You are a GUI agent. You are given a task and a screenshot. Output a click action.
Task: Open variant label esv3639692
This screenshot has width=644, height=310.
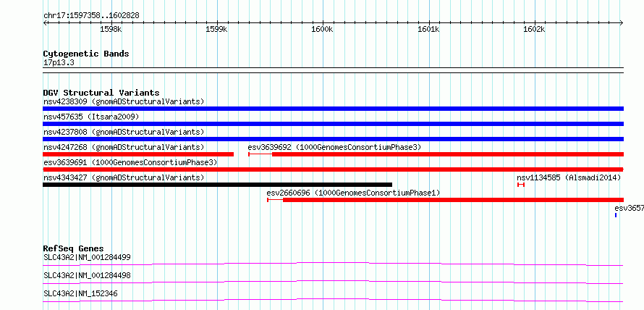[334, 147]
